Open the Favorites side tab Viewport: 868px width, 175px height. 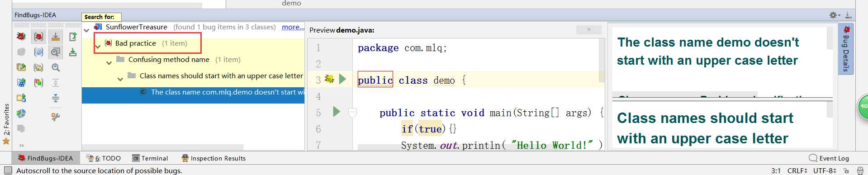pyautogui.click(x=6, y=119)
